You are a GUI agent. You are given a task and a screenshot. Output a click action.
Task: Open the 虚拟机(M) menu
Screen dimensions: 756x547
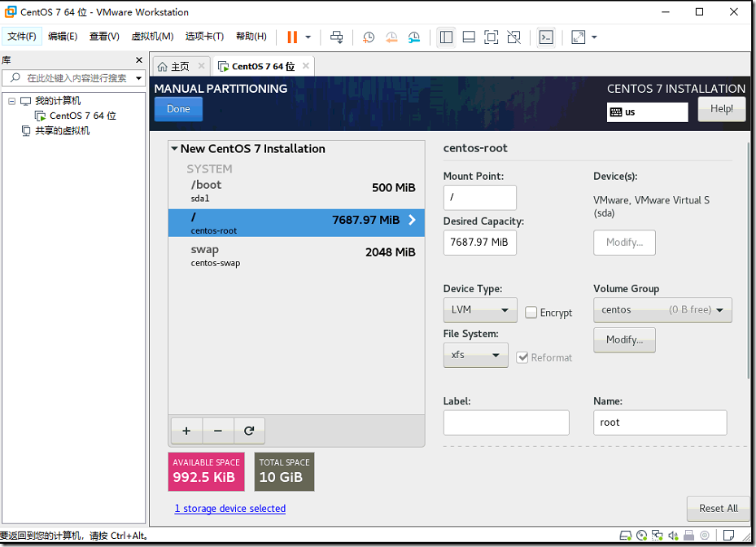tap(152, 37)
